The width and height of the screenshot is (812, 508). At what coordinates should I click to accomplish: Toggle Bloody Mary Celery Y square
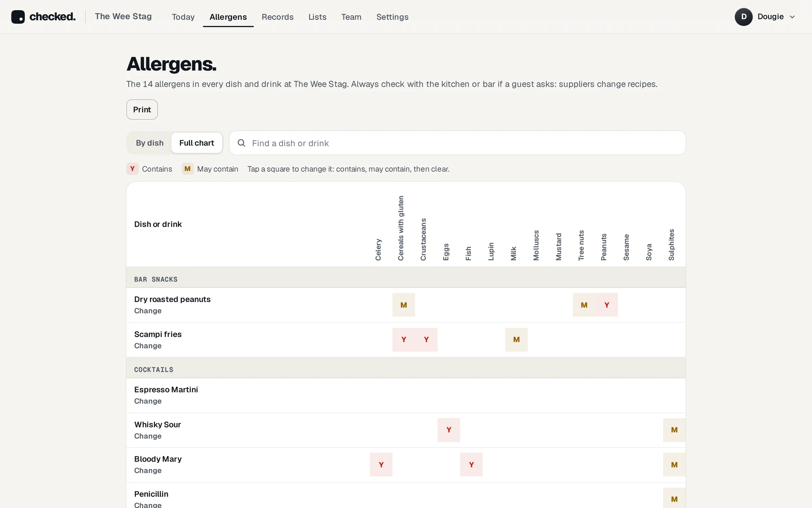pos(381,465)
